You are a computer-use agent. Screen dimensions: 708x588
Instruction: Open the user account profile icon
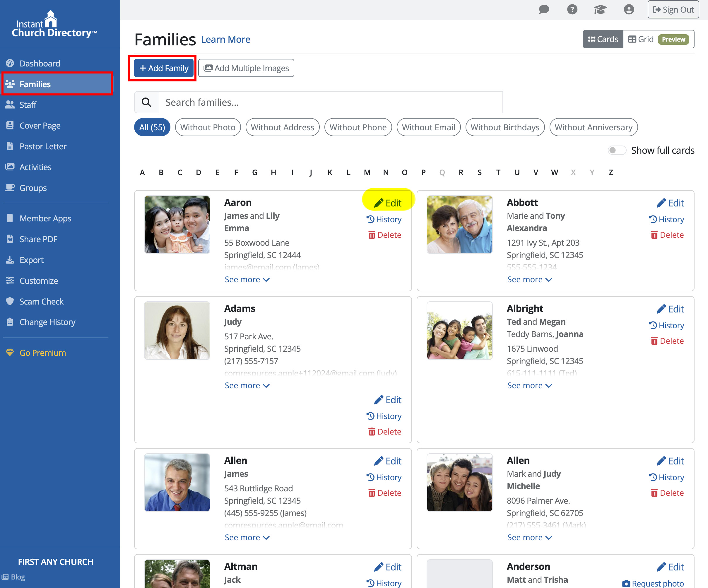(629, 9)
